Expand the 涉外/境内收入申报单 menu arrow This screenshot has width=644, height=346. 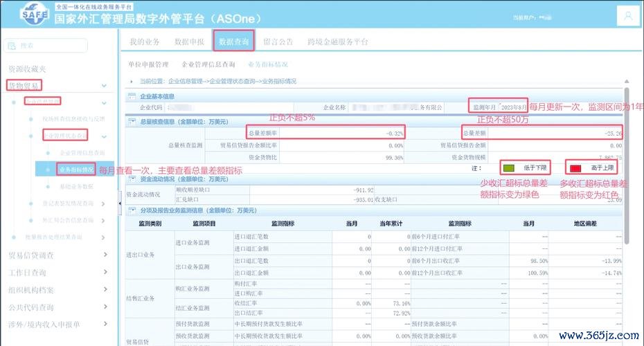pyautogui.click(x=105, y=324)
